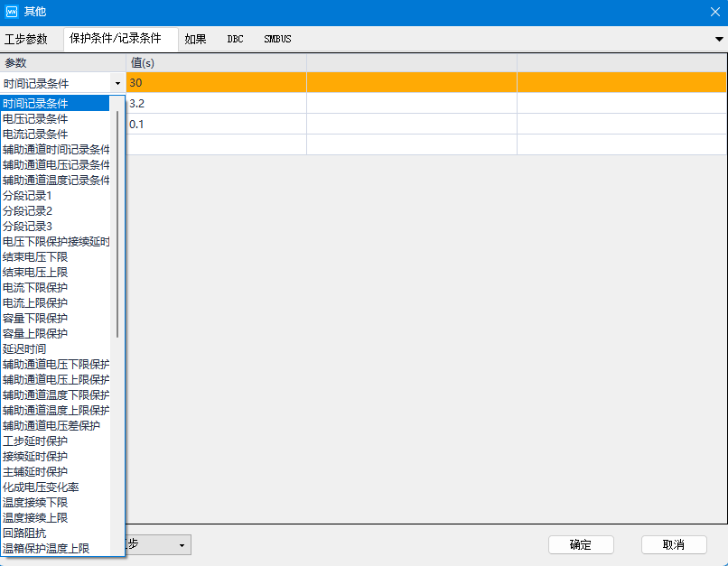728x566 pixels.
Task: Pick 辅助通道温度上限保护 option
Action: click(x=55, y=410)
